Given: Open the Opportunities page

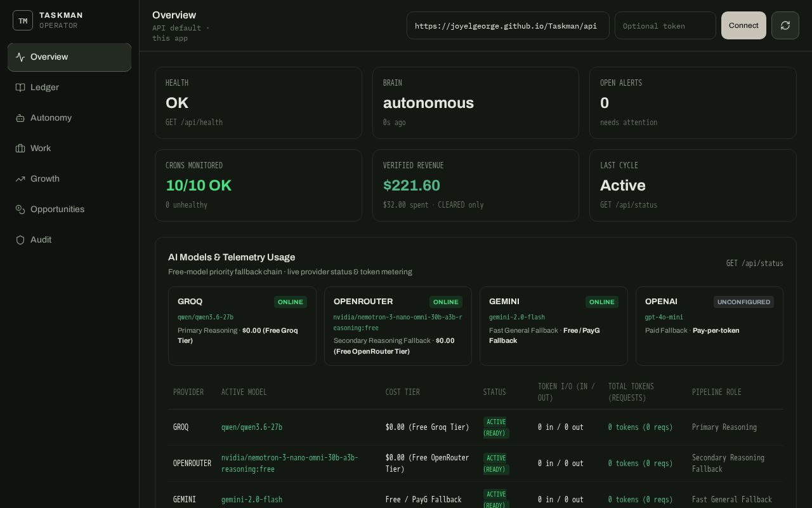Looking at the screenshot, I should pos(69,210).
